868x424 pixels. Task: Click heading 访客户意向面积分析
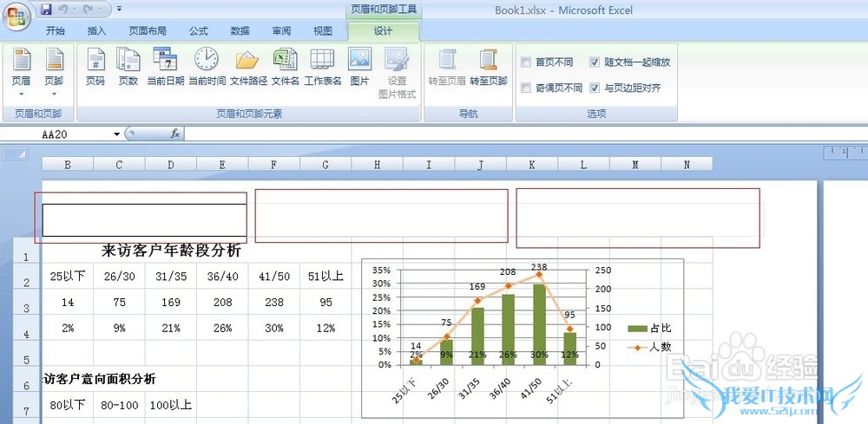click(x=100, y=379)
